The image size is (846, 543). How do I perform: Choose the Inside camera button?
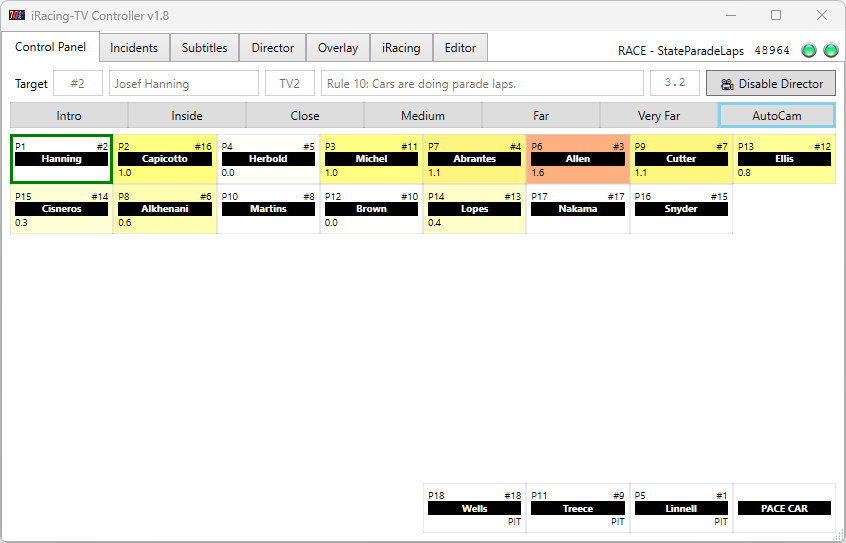coord(187,116)
